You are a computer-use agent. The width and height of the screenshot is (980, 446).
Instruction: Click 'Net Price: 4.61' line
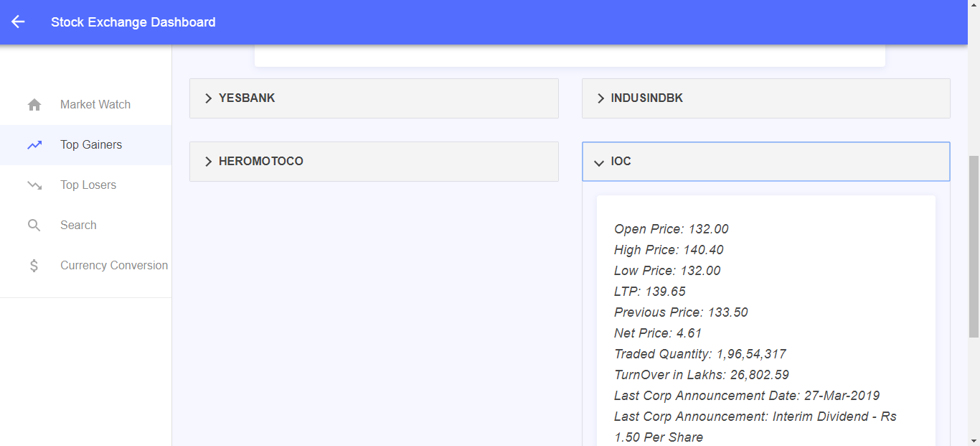(x=658, y=333)
